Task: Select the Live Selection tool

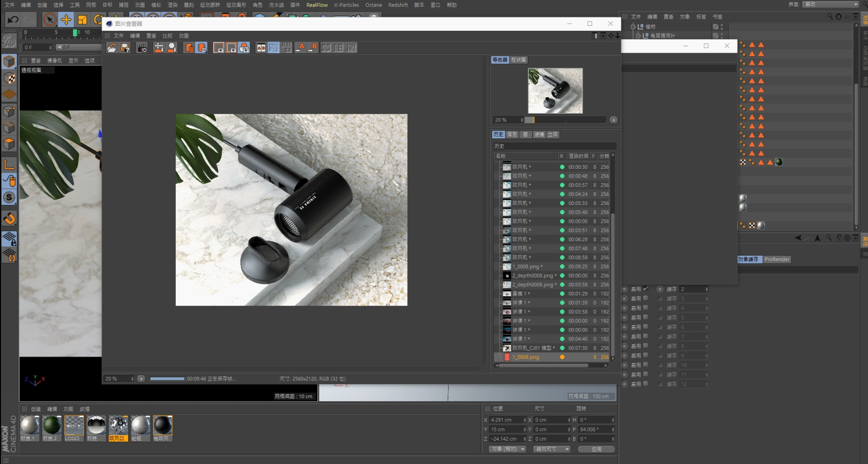Action: pos(49,20)
